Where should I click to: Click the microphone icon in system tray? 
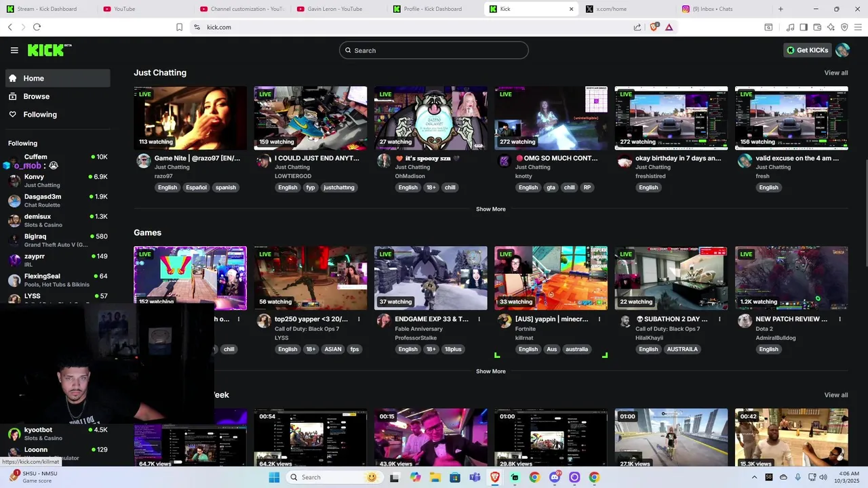click(797, 477)
